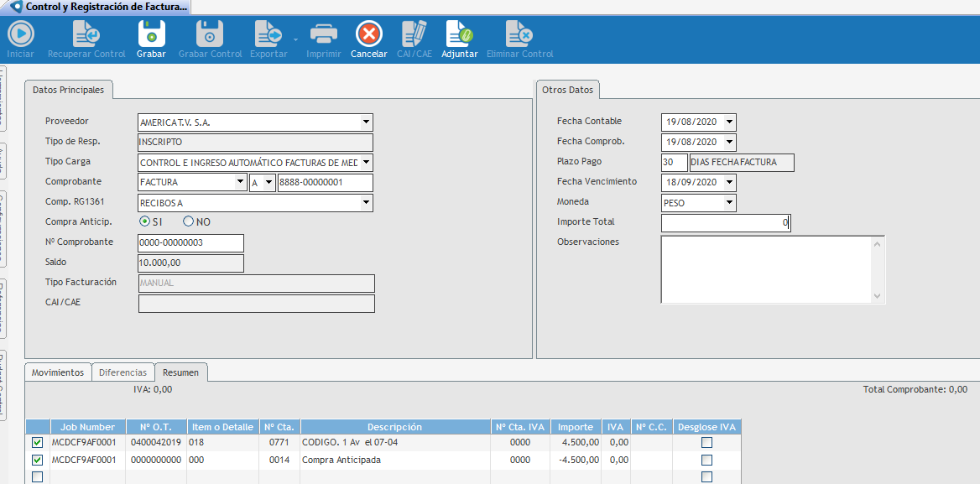Click the Imprimir printer icon
Viewport: 980px width, 484px height.
[x=323, y=34]
